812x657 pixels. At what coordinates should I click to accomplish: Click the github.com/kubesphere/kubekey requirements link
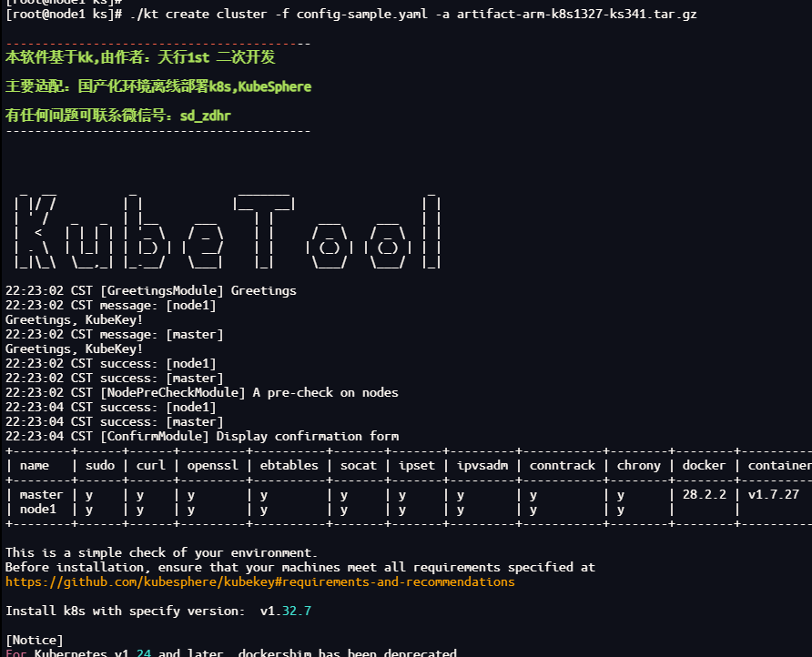(x=260, y=582)
